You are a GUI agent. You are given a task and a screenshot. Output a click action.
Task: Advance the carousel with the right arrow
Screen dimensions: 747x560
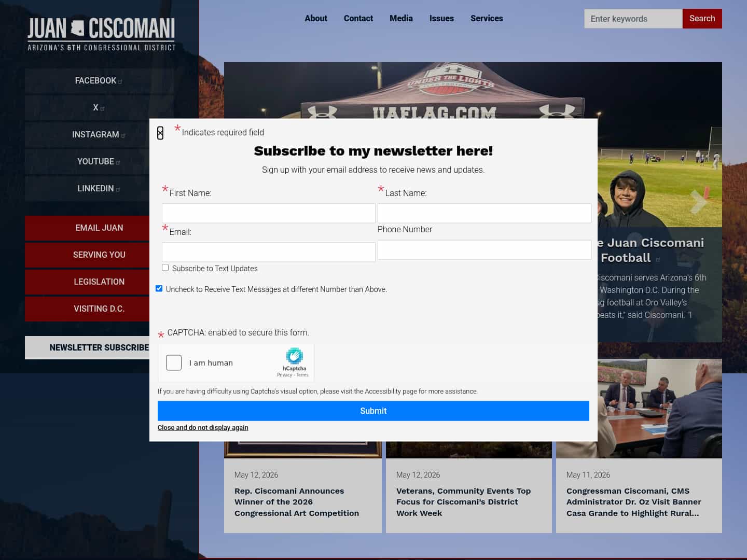699,201
